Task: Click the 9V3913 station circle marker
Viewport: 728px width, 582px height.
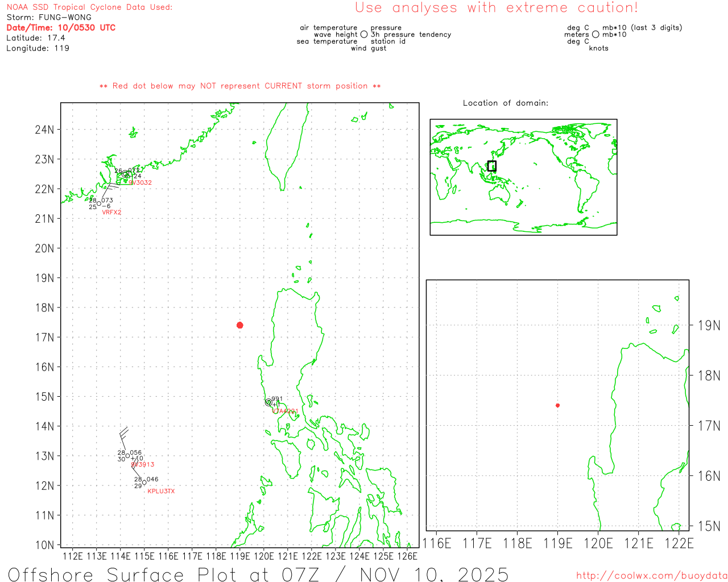Action: point(127,456)
